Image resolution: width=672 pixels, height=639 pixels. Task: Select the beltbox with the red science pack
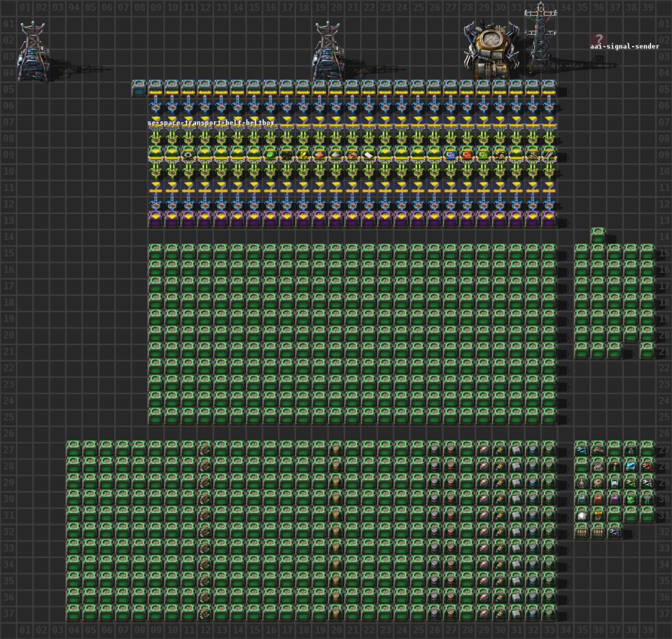(467, 155)
